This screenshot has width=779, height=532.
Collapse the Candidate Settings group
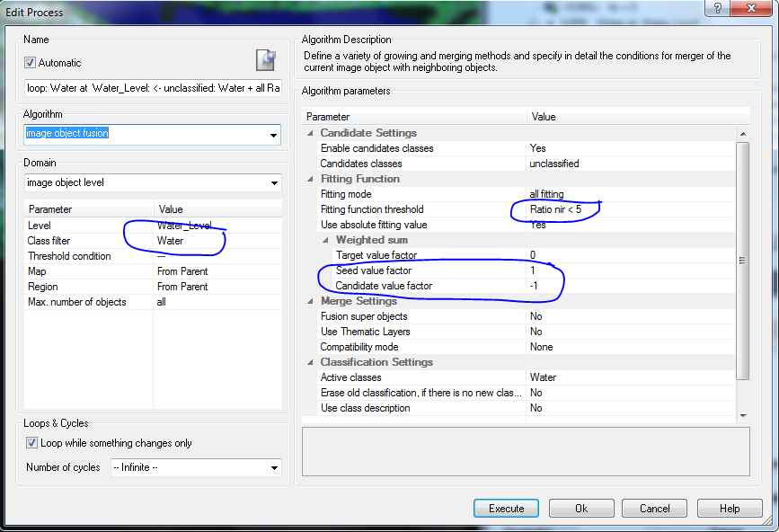311,133
